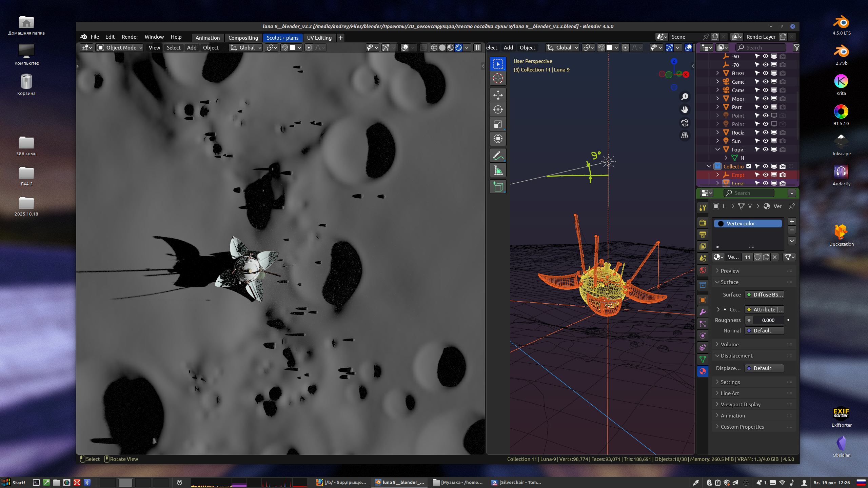The image size is (868, 488).
Task: Click the Diffuse BSDF surface shader button
Action: click(x=764, y=294)
